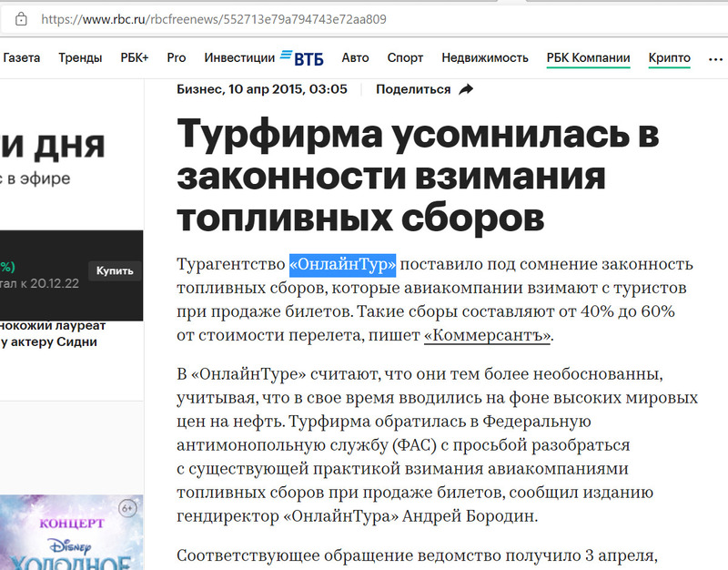Open the Инвестиции section
Image resolution: width=728 pixels, height=570 pixels.
click(x=239, y=57)
